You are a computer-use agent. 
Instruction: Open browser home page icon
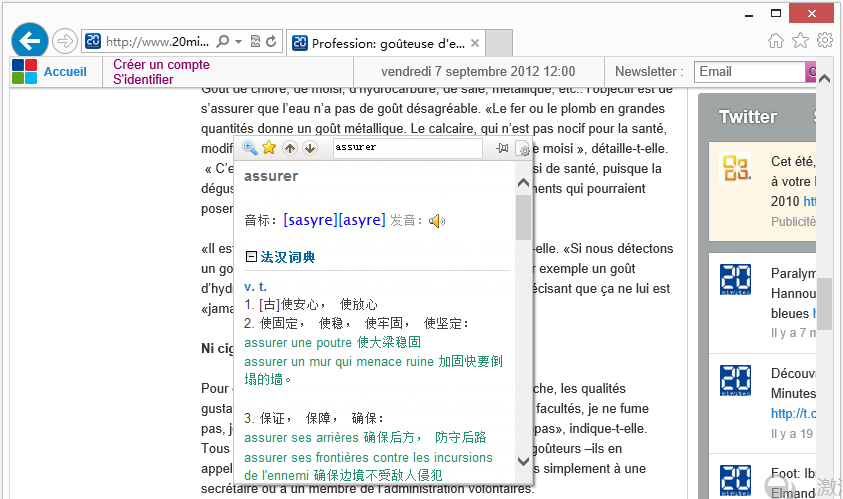pos(776,40)
